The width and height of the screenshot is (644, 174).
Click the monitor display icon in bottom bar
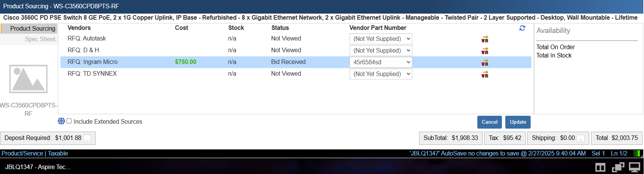(634, 167)
